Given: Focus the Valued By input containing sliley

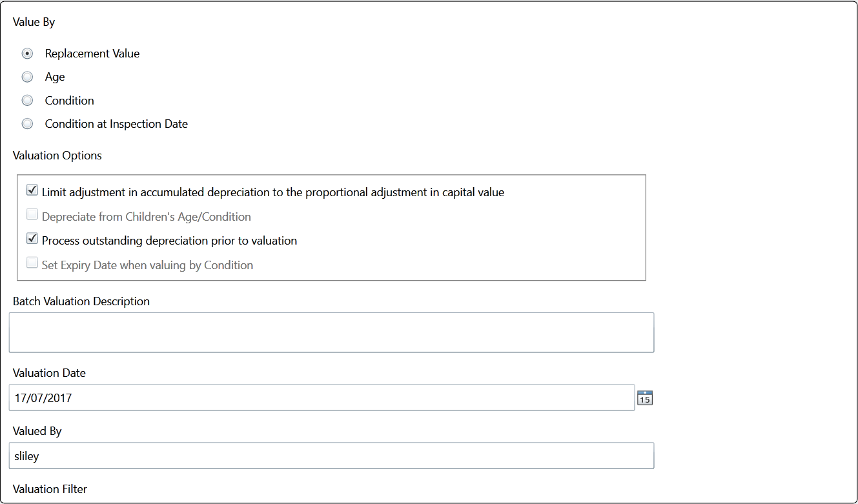Looking at the screenshot, I should coord(331,456).
